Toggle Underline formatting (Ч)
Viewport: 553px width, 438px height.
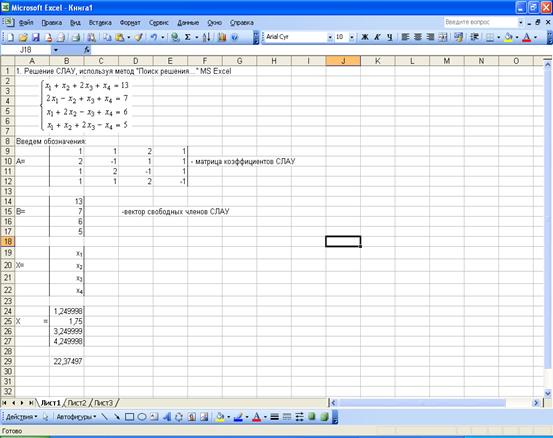[x=389, y=37]
